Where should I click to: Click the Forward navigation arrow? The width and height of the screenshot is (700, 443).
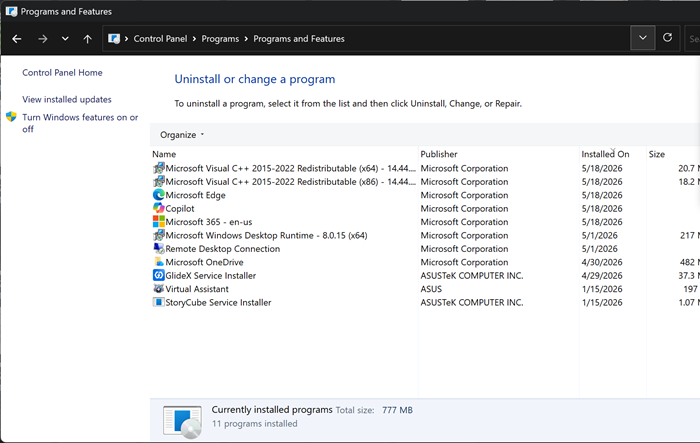[x=42, y=39]
